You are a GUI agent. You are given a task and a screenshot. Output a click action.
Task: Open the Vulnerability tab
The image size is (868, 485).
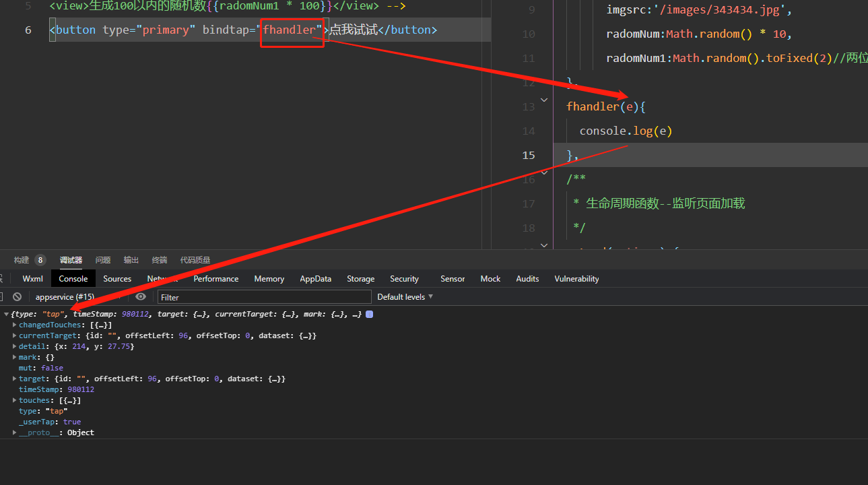click(576, 279)
